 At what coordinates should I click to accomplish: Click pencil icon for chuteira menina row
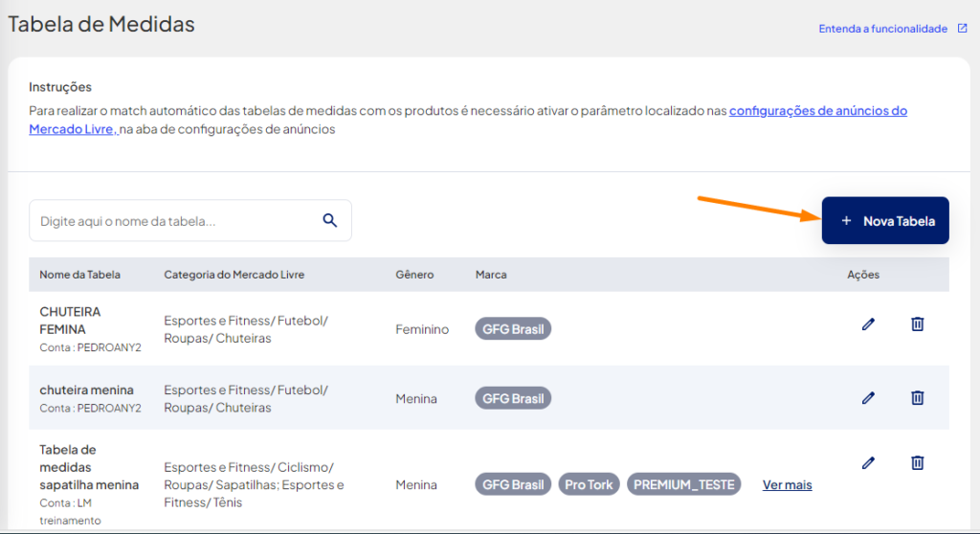pyautogui.click(x=868, y=398)
